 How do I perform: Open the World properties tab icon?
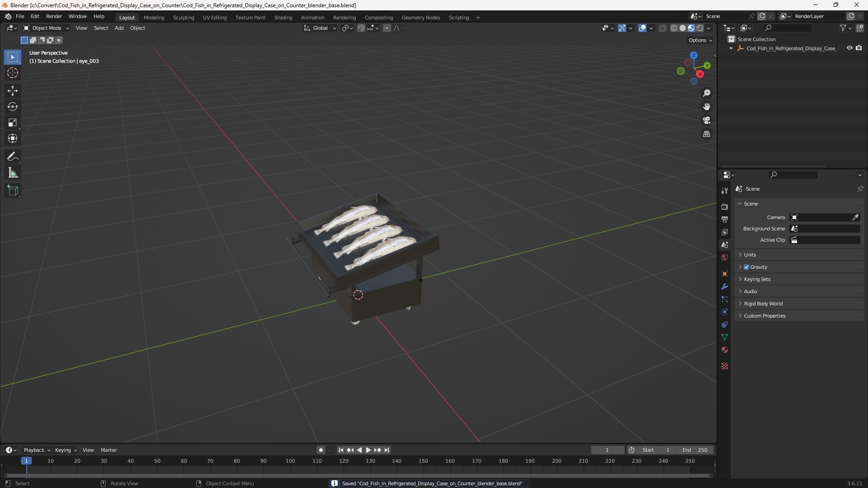725,258
